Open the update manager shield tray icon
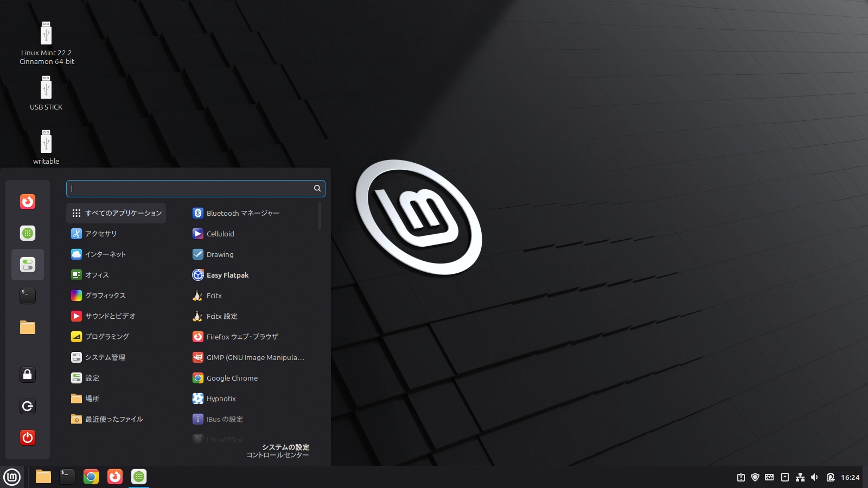Viewport: 868px width, 488px height. (755, 477)
